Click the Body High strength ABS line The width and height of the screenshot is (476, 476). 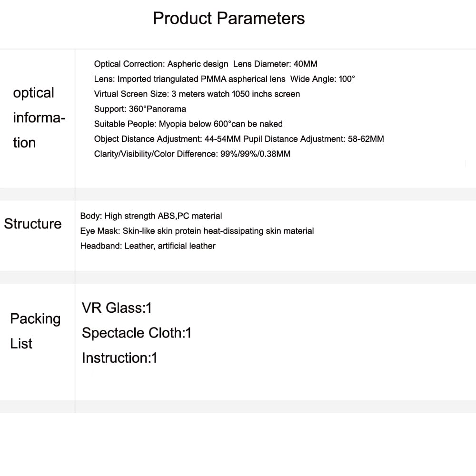pyautogui.click(x=151, y=216)
